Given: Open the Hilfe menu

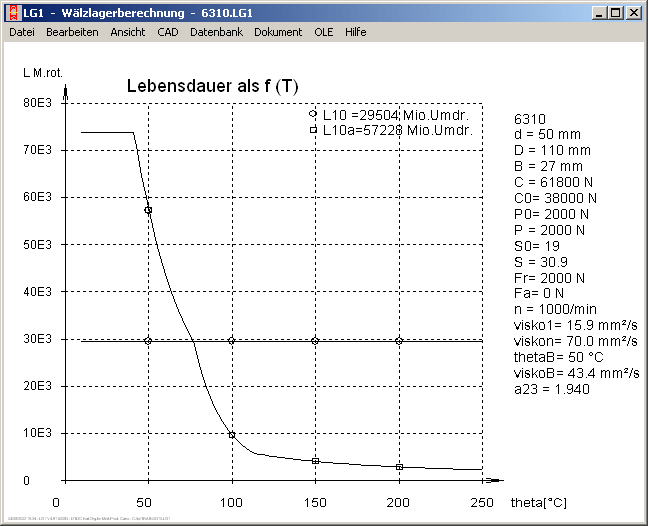Looking at the screenshot, I should (355, 32).
